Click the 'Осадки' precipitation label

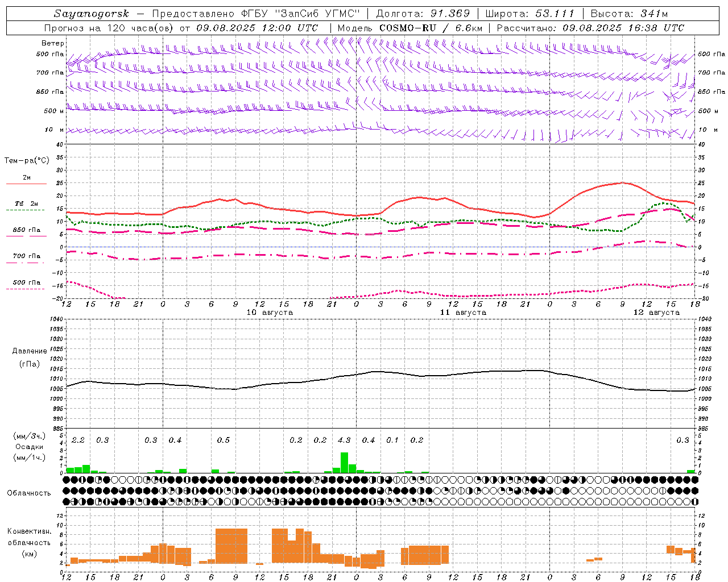[29, 447]
